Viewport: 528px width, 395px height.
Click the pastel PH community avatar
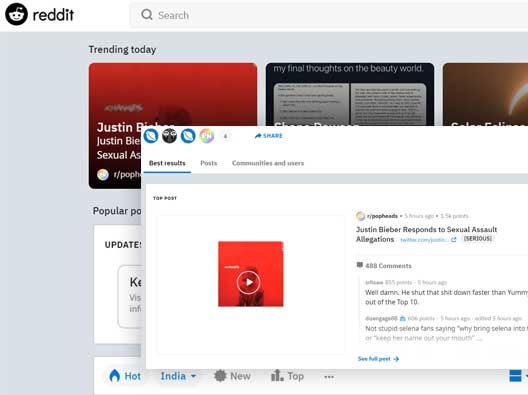pos(206,136)
